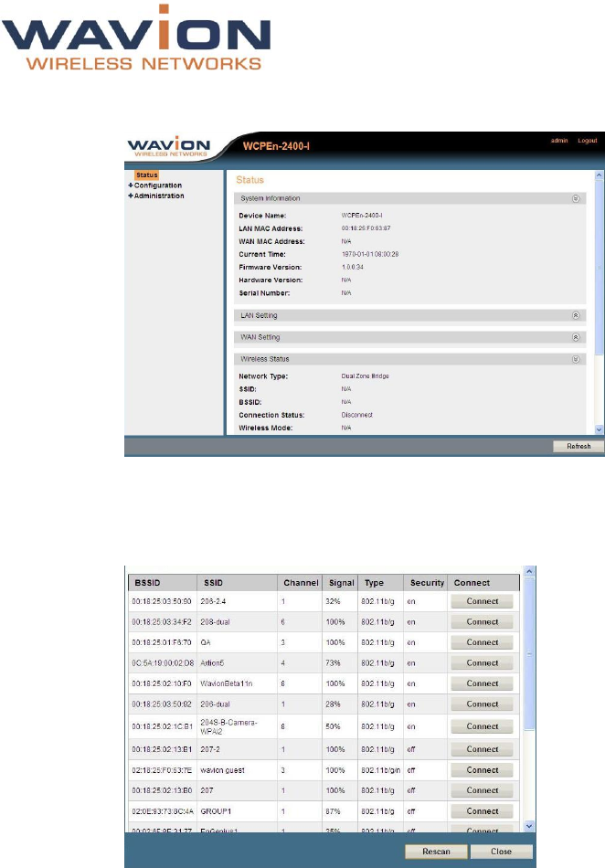Click the Disconnect connection status value
Image resolution: width=605 pixels, height=868 pixels.
click(x=356, y=415)
